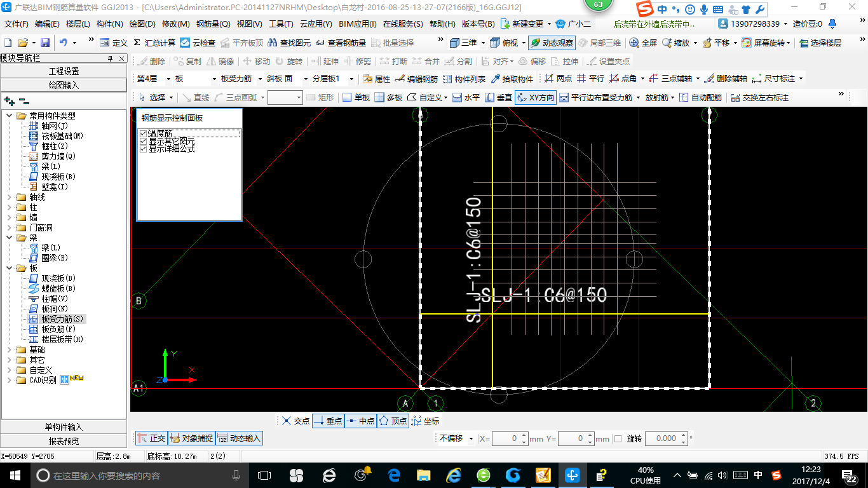Open the 不偏移 offset dropdown

pyautogui.click(x=471, y=438)
